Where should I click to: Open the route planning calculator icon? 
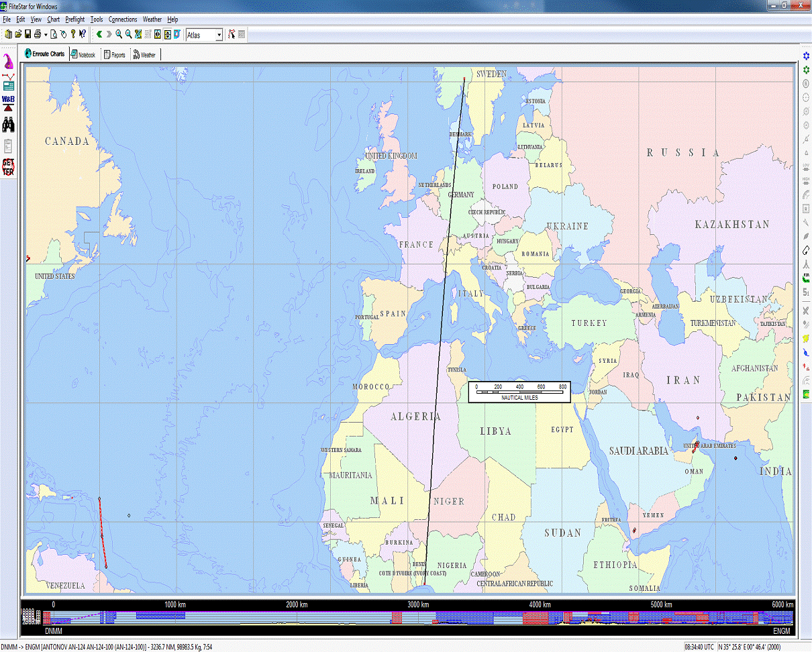coord(8,83)
